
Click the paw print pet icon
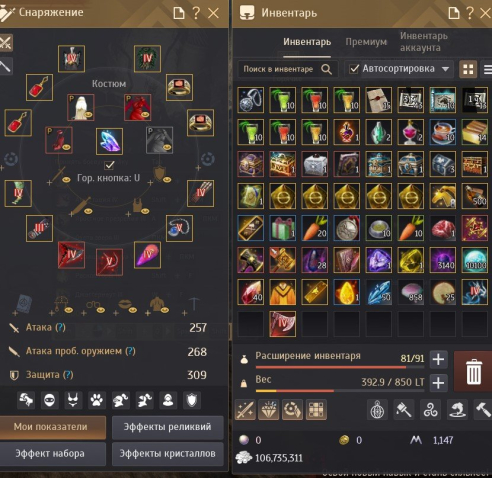(x=97, y=400)
